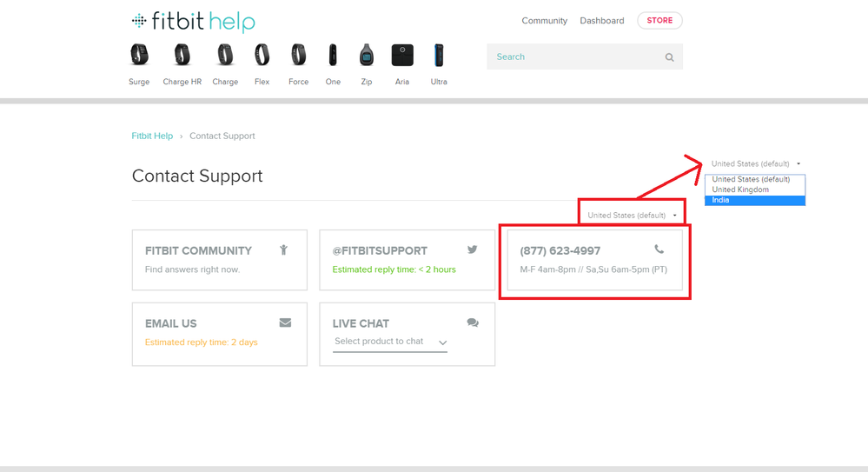Open the Force device icon
The height and width of the screenshot is (472, 868).
point(298,55)
